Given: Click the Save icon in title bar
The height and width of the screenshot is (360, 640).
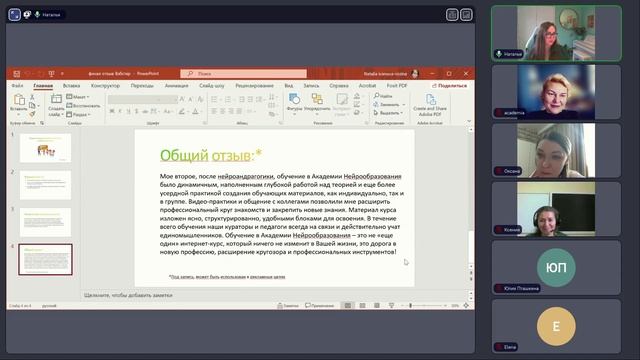Looking at the screenshot, I should [17, 74].
